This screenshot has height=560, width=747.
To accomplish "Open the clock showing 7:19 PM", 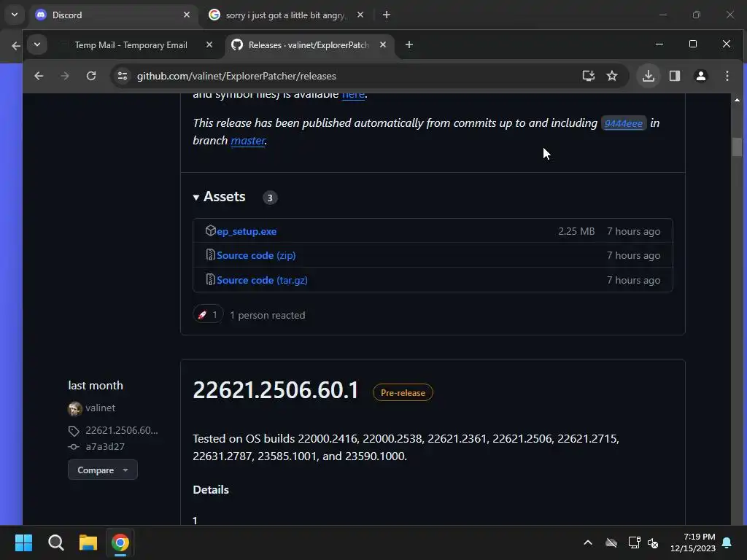I will [693, 542].
